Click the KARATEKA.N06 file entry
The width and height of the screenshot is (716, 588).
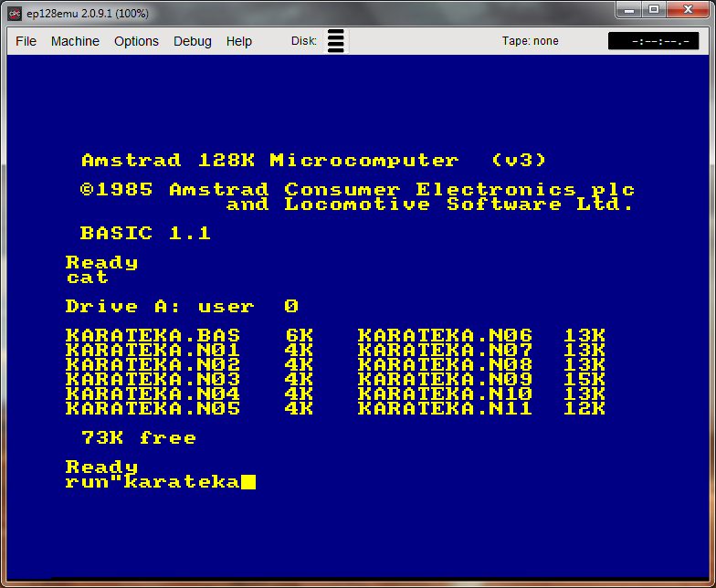coord(446,336)
